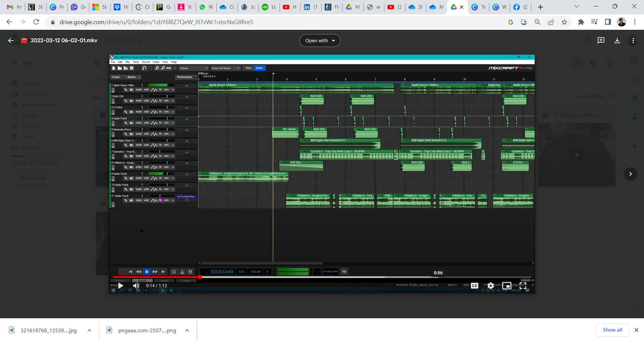Open video player settings gear
Screen dimensions: 644x342
tap(491, 285)
